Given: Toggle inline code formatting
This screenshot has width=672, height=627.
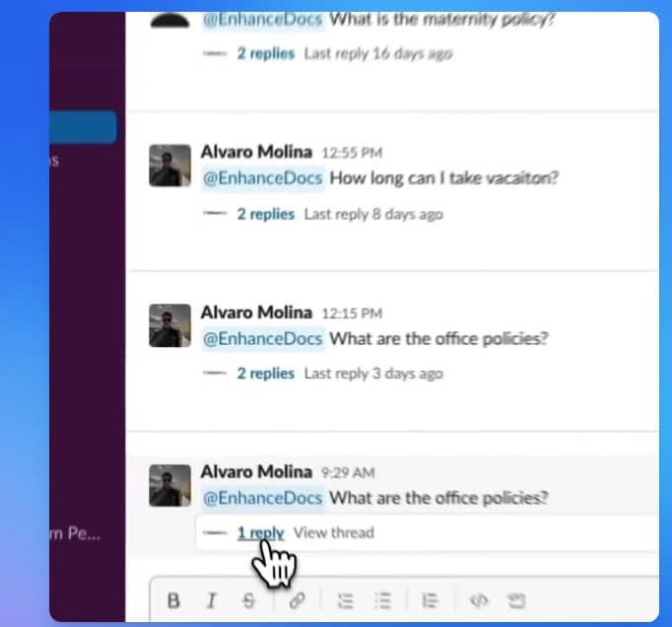Looking at the screenshot, I should (479, 600).
